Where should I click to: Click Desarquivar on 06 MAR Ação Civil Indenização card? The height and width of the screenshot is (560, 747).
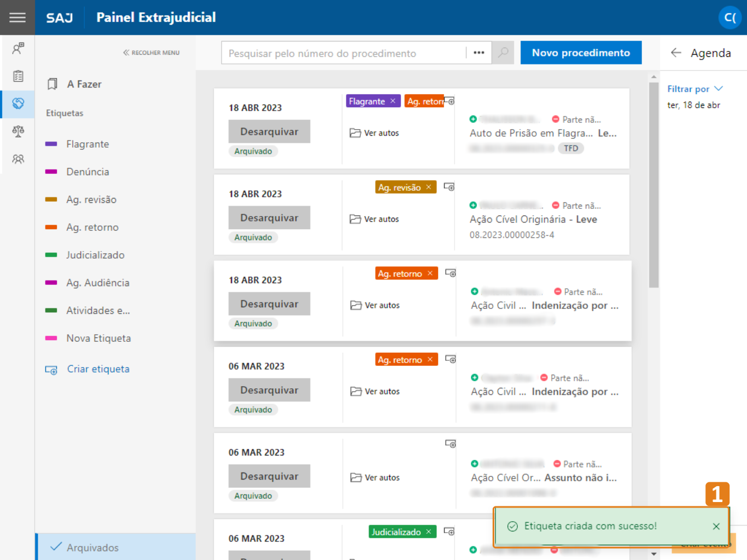coord(269,390)
